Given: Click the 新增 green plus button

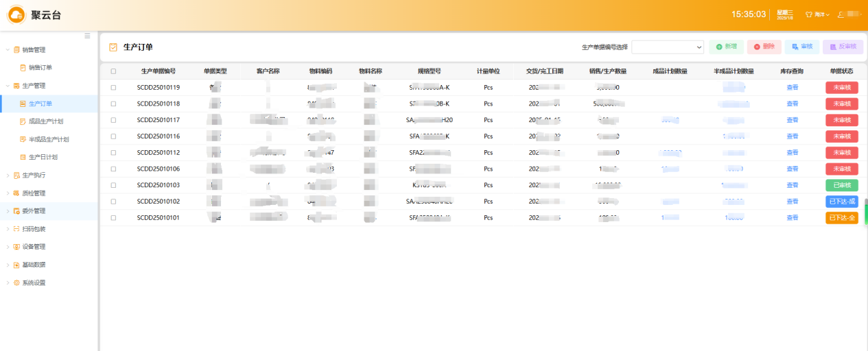Looking at the screenshot, I should tap(726, 47).
